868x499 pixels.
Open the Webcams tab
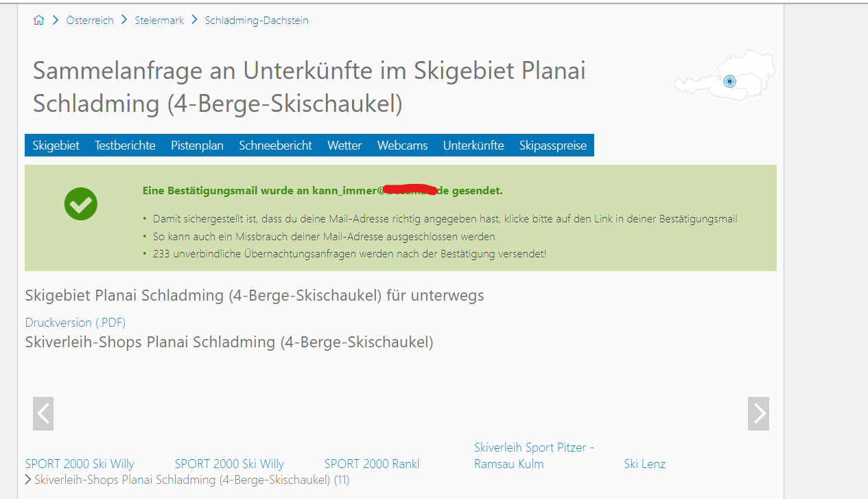(402, 146)
